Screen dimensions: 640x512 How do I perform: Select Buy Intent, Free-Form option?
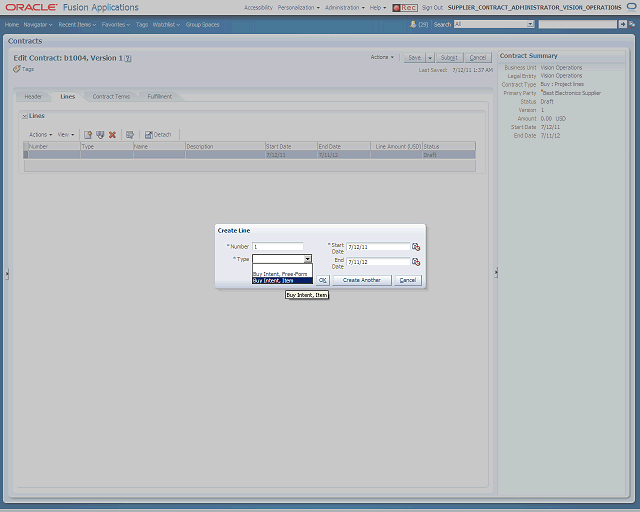280,274
